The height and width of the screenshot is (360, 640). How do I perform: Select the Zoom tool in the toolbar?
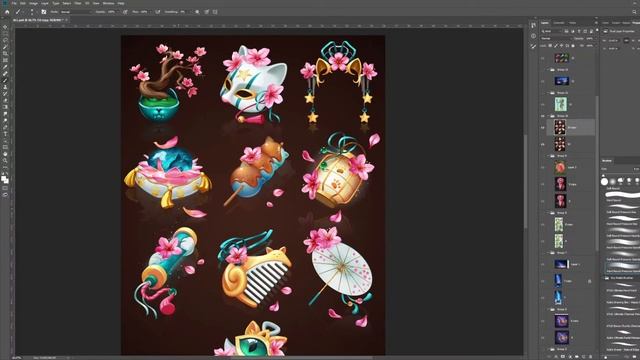pos(5,161)
